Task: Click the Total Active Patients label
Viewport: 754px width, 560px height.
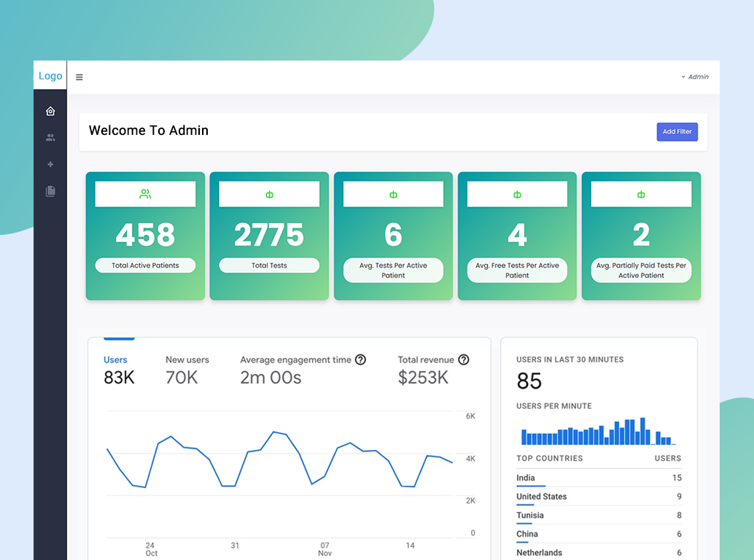Action: [x=145, y=265]
